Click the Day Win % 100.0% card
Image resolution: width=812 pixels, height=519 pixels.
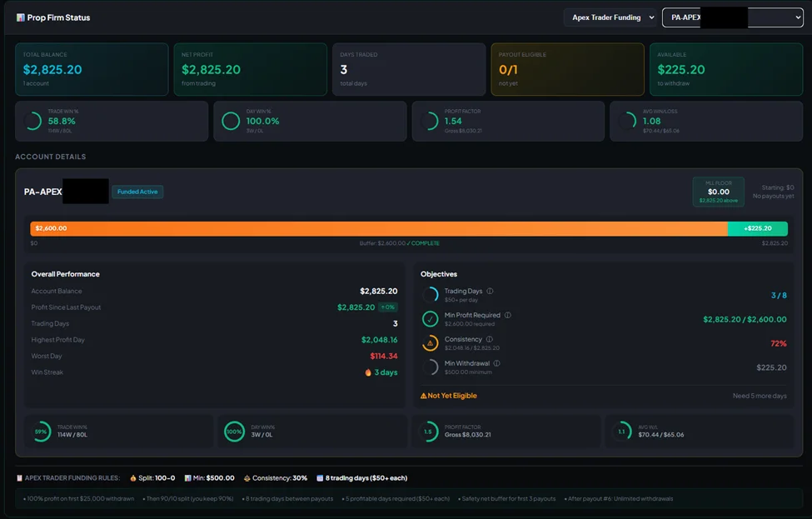point(310,122)
